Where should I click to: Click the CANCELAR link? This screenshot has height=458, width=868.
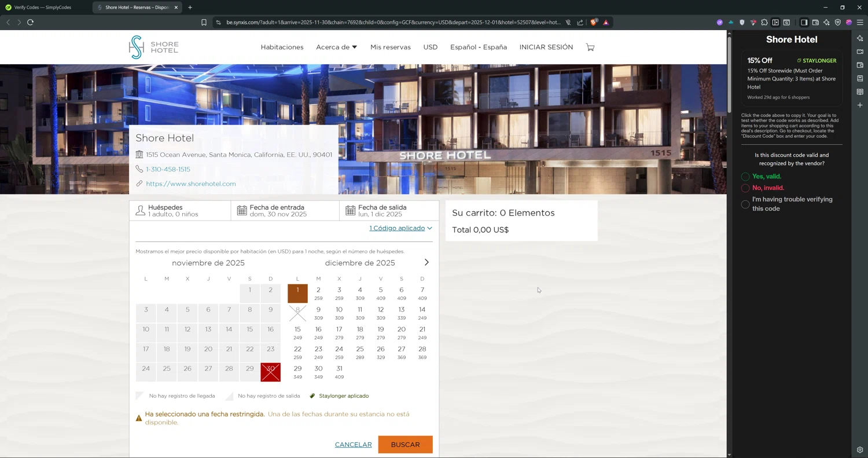click(354, 445)
